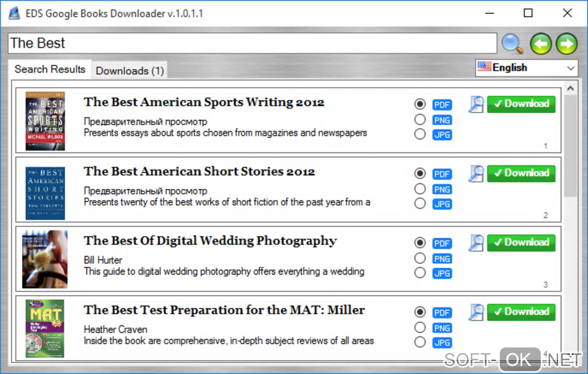
Task: Maximize the EDS Google Books Downloader window
Action: 528,13
